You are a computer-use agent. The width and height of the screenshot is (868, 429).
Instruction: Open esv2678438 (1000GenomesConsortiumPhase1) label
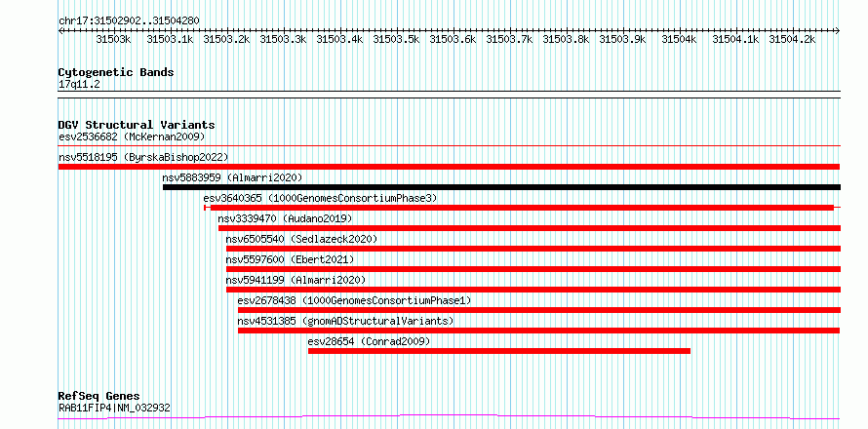click(354, 300)
